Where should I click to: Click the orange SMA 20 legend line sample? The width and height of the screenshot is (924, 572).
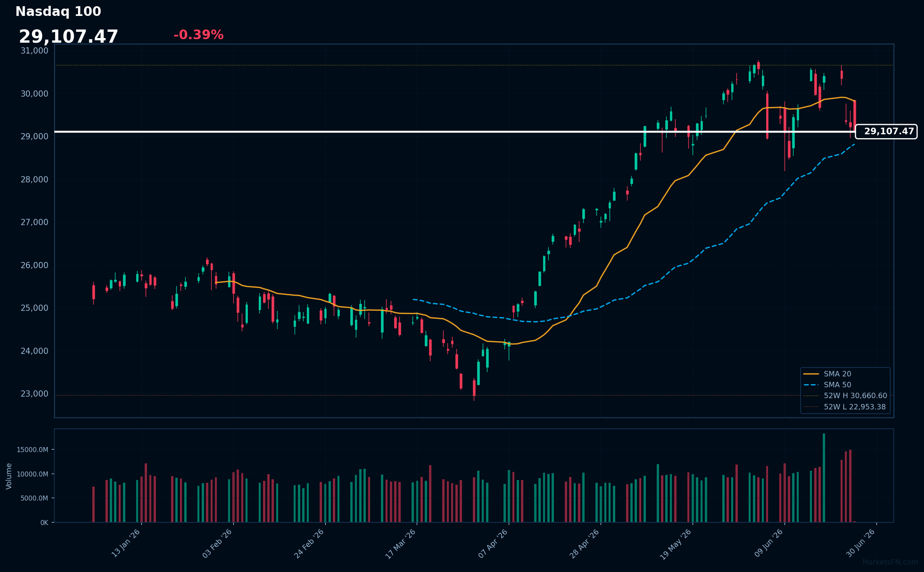point(811,374)
